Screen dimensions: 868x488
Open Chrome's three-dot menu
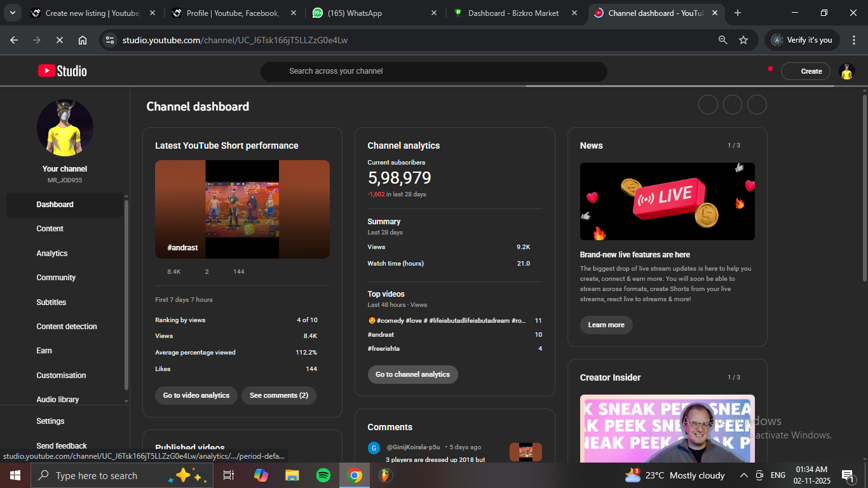[x=853, y=40]
